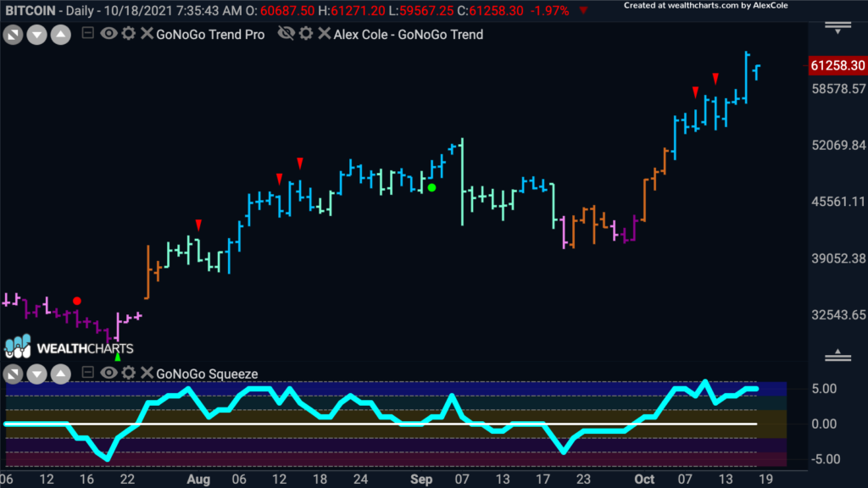This screenshot has height=488, width=868.
Task: Click the green up arrow near July 22
Action: coord(117,357)
